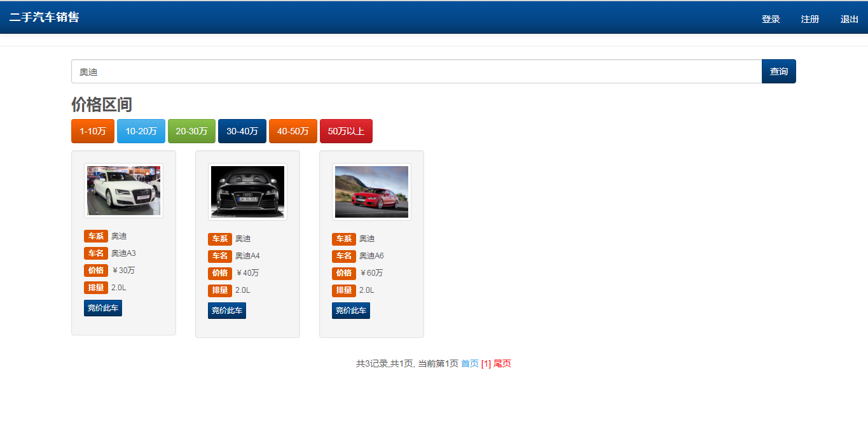Click the 奥迪A3 car name text
868x422 pixels.
pos(123,253)
